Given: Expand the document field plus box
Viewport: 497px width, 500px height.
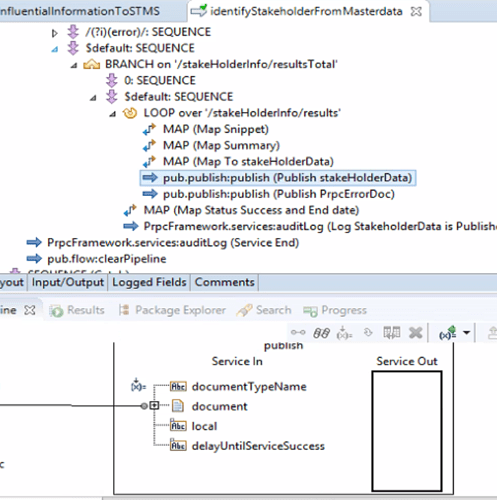Looking at the screenshot, I should [154, 406].
